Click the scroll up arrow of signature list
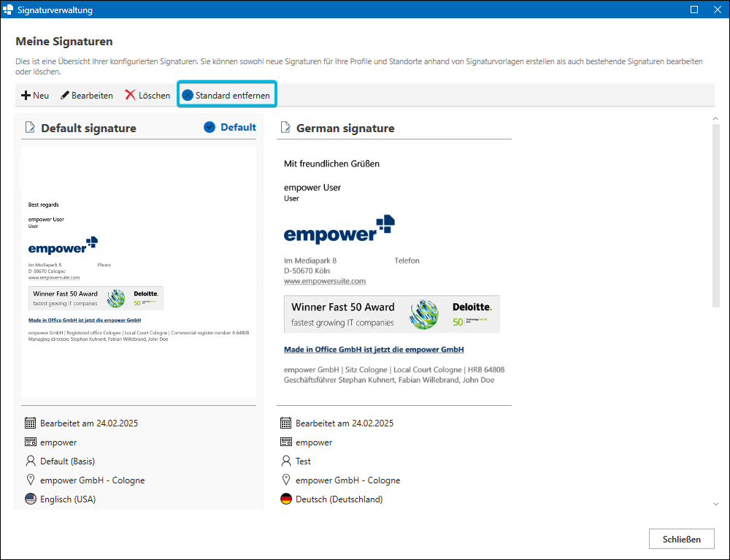The image size is (730, 560). (x=715, y=119)
